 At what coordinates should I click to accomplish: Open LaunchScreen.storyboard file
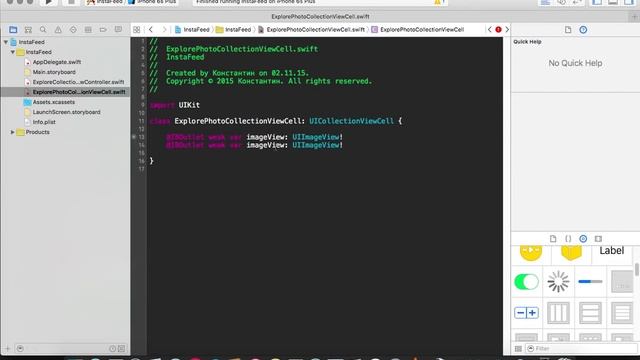62,112
